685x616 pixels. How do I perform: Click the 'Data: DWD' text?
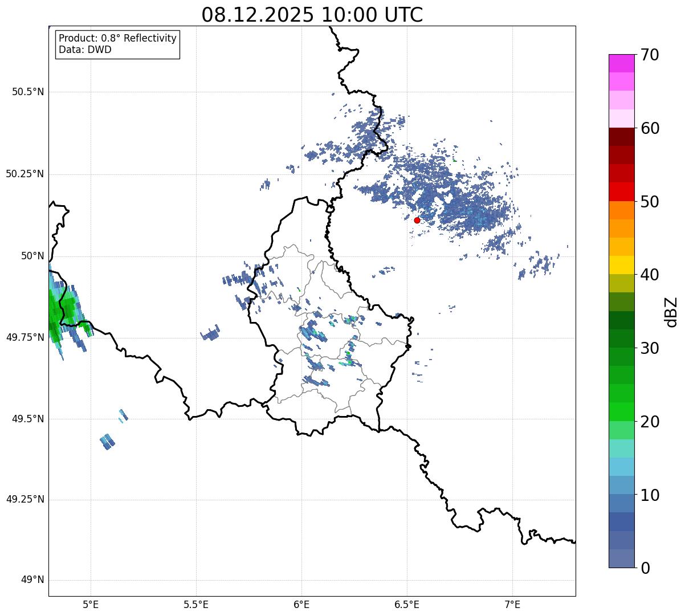coord(85,50)
